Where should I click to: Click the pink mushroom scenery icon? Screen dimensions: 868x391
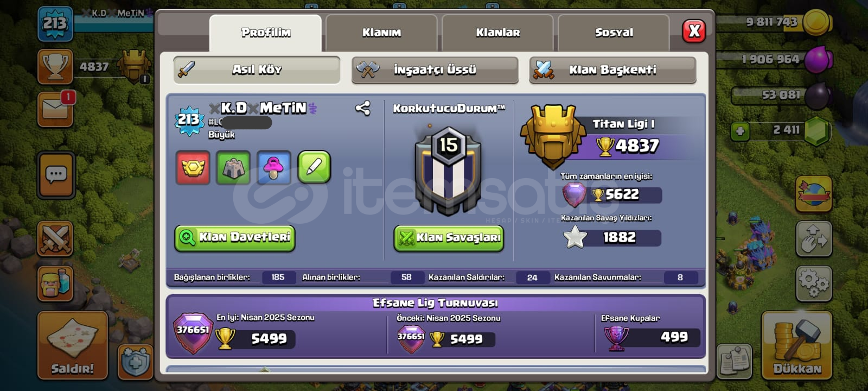point(274,167)
